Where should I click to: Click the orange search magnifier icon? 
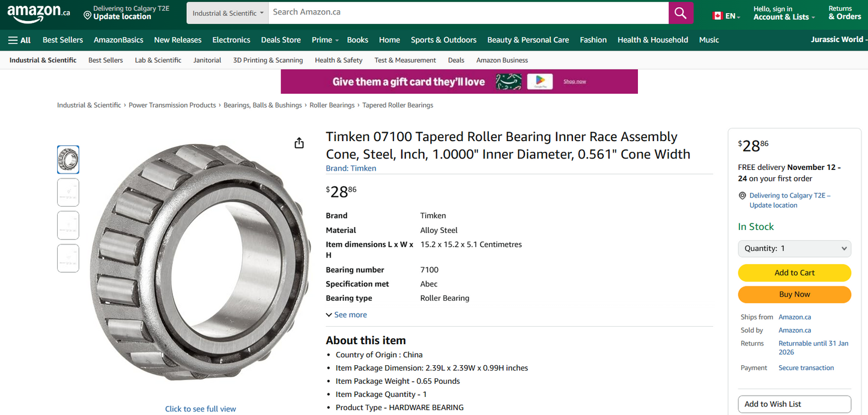[680, 12]
